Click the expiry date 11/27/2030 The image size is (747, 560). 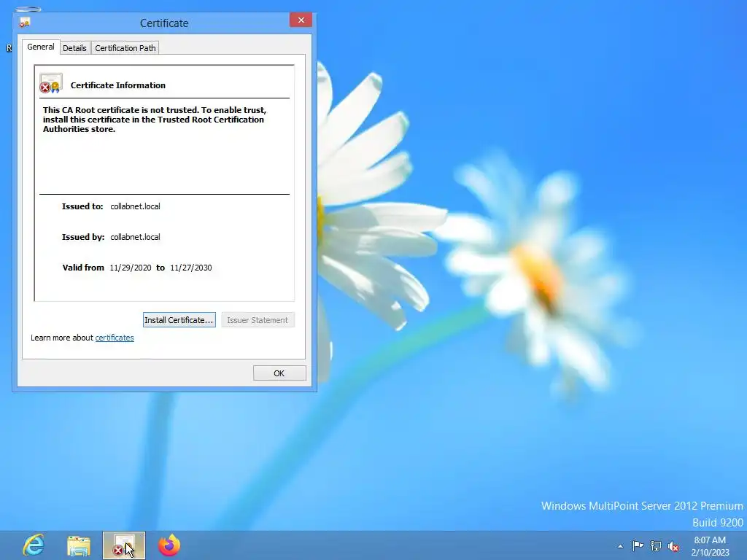(x=190, y=268)
